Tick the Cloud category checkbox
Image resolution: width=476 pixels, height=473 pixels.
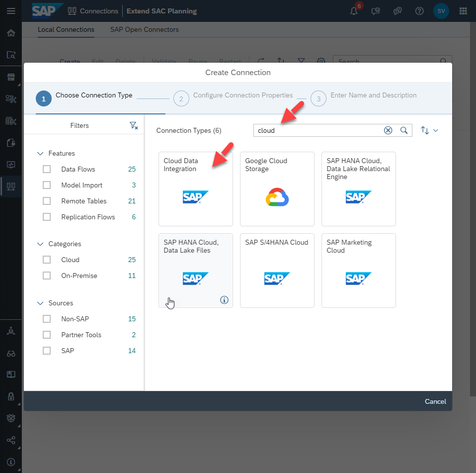pos(47,260)
